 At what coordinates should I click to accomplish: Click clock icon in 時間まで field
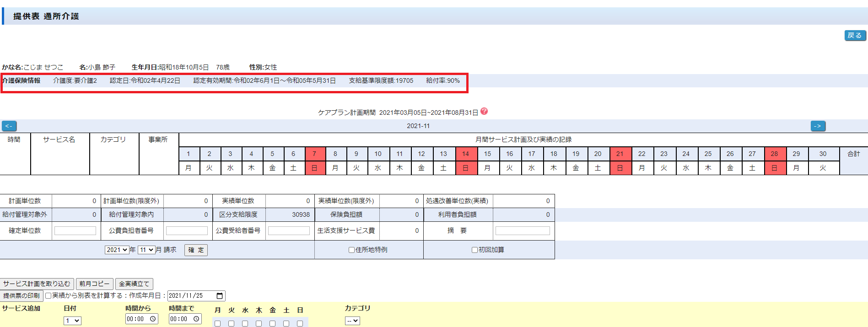[196, 319]
